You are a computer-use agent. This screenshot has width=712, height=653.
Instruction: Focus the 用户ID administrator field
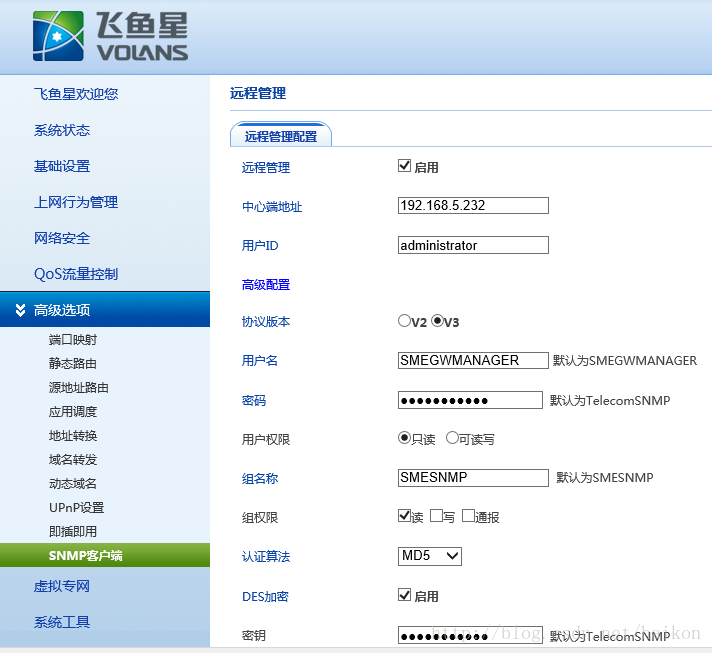tap(473, 245)
